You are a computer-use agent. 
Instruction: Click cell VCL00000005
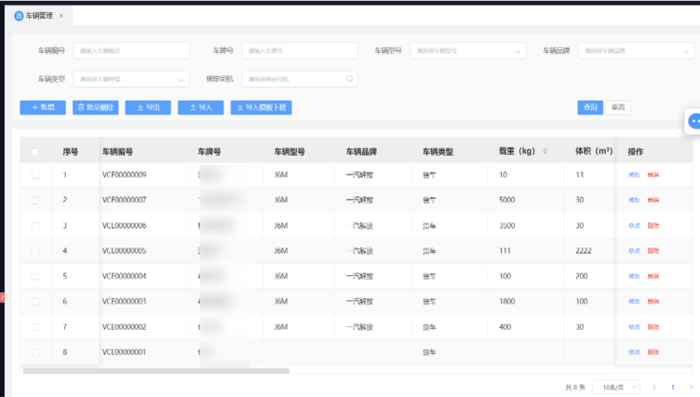click(x=124, y=251)
